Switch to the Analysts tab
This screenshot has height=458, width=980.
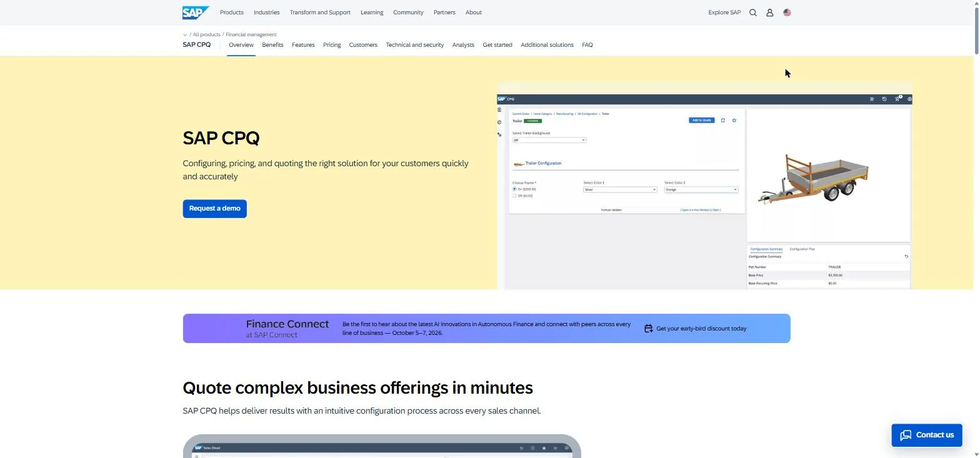coord(463,45)
